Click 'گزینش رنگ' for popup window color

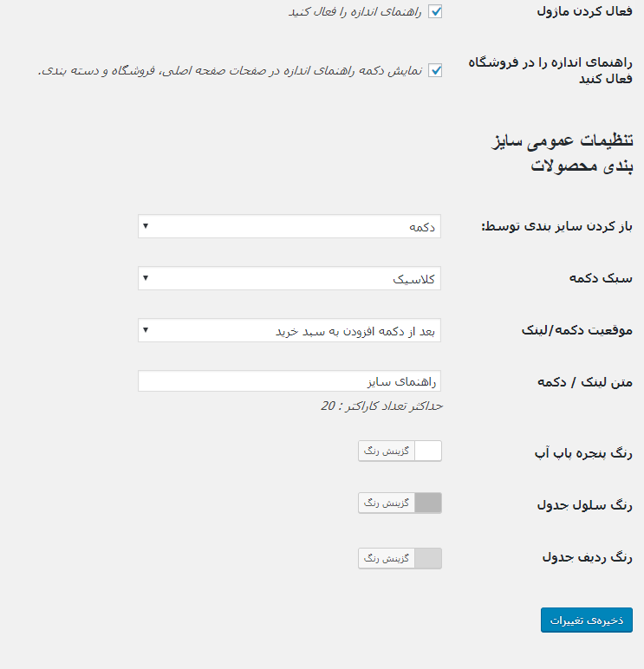[387, 451]
